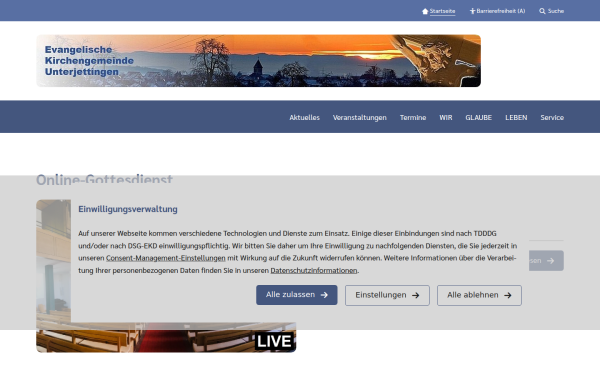The height and width of the screenshot is (375, 600).
Task: Click the Barrierefreiheit accessibility icon
Action: coord(472,11)
